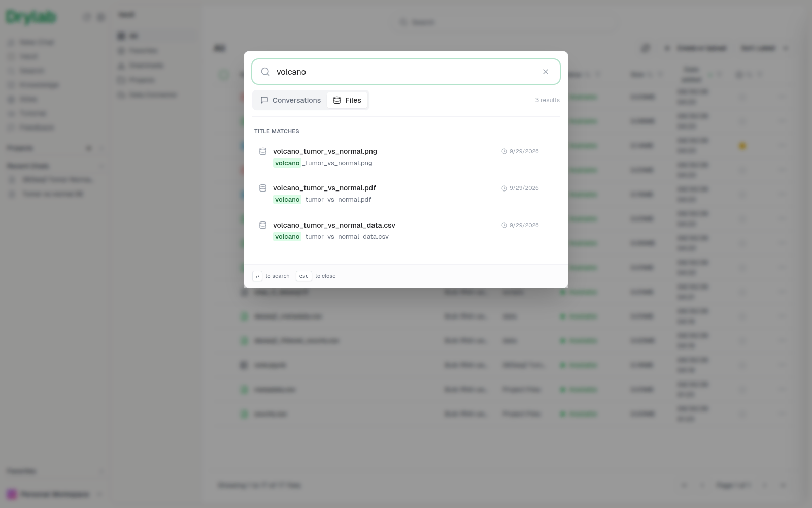
Task: Click the clock icon on the pdf result
Action: pyautogui.click(x=504, y=188)
